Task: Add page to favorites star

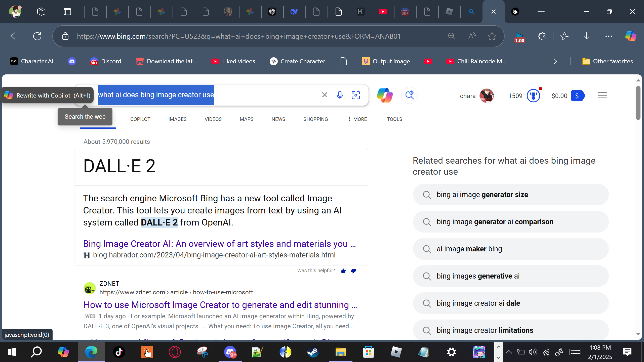Action: (x=492, y=36)
